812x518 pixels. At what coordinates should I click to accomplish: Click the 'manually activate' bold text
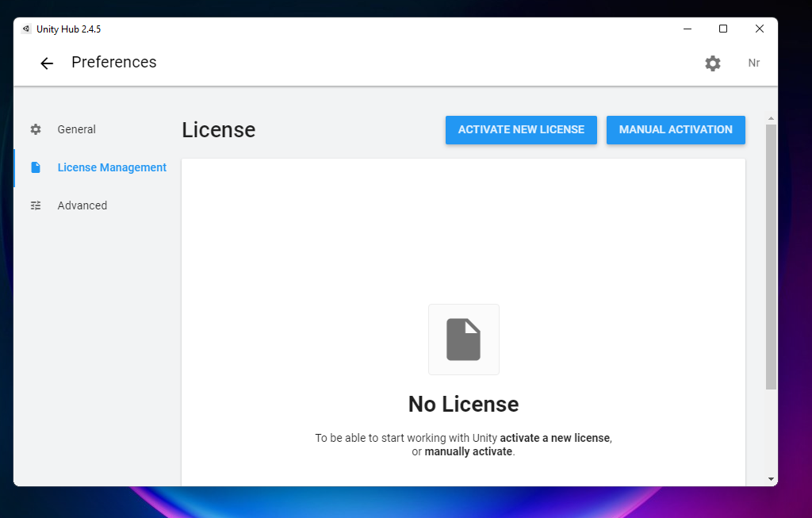pos(468,451)
